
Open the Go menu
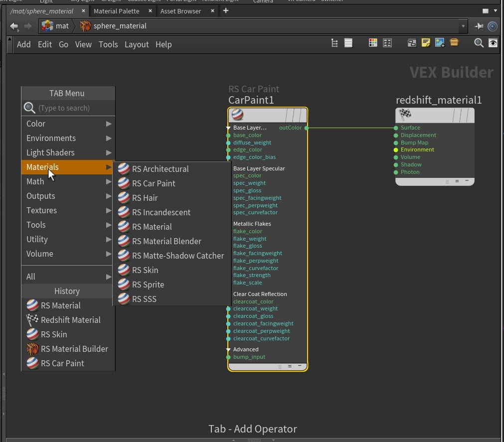point(63,44)
